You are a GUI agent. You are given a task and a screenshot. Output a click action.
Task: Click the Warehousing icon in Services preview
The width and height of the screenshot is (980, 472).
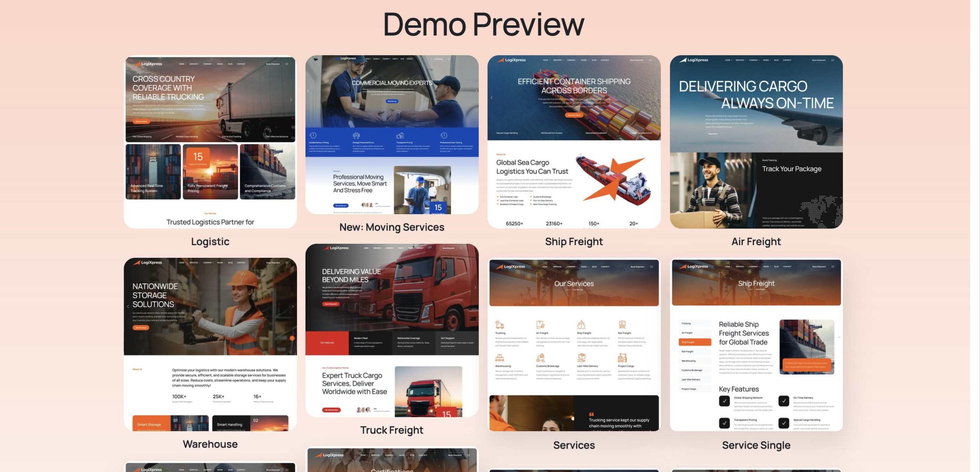pyautogui.click(x=500, y=358)
